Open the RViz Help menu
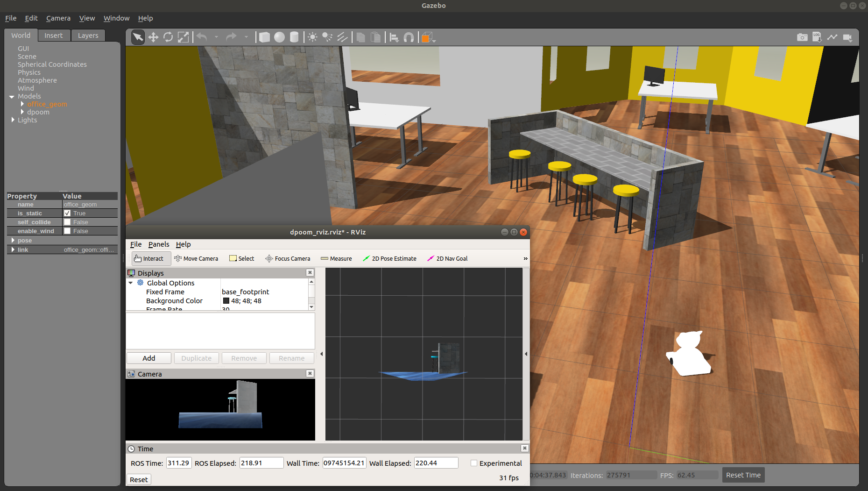868x491 pixels. [x=183, y=244]
